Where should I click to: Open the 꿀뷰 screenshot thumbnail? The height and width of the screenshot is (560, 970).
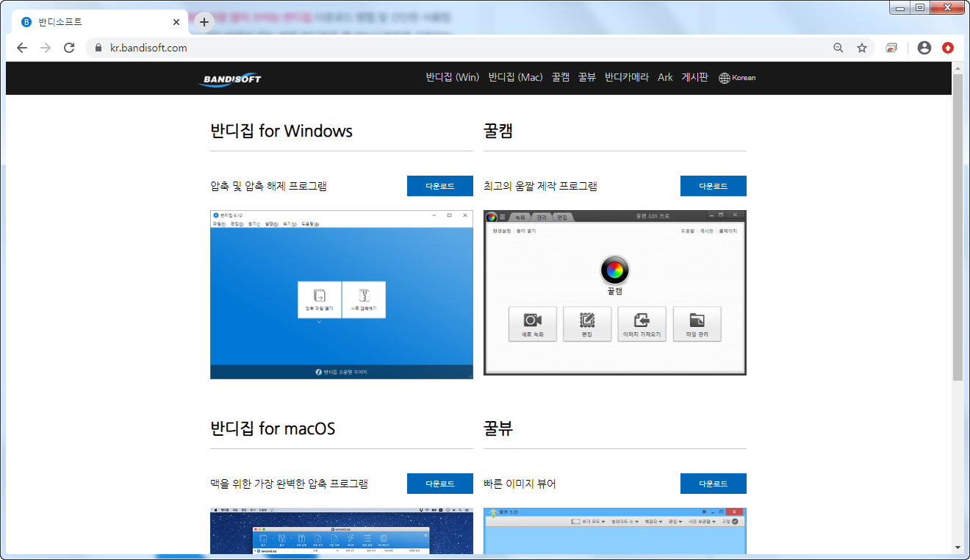click(615, 531)
